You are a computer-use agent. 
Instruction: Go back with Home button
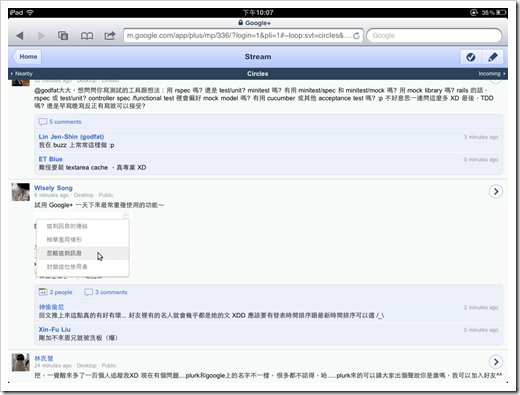point(27,57)
